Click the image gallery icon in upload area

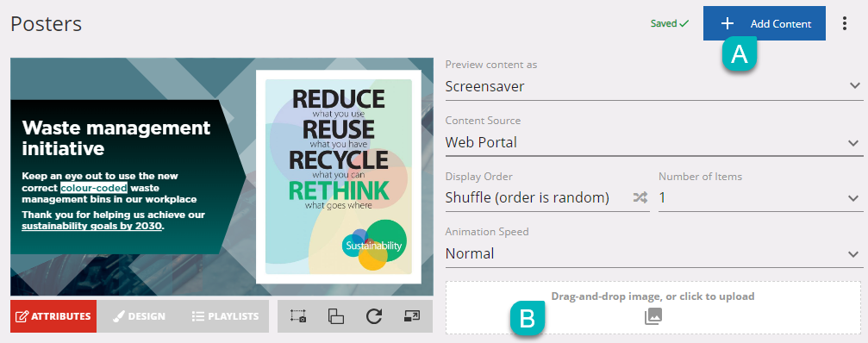653,316
